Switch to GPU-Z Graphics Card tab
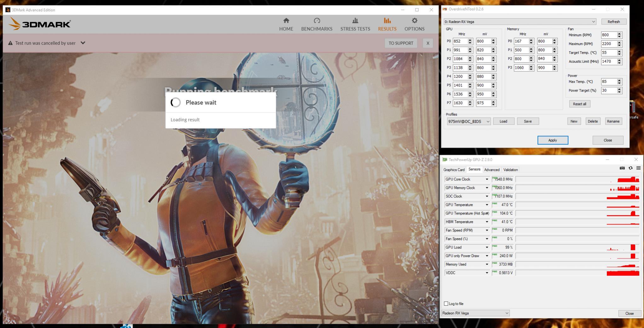 [x=454, y=170]
